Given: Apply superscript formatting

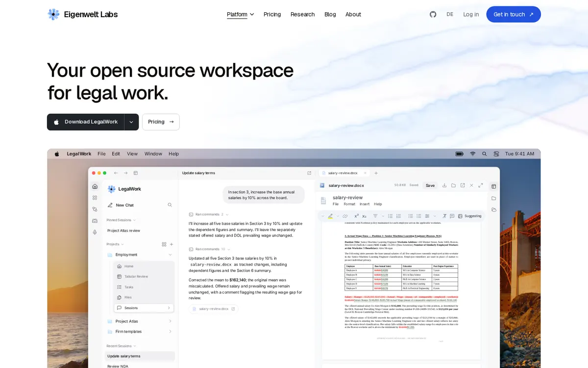Looking at the screenshot, I should [x=356, y=216].
